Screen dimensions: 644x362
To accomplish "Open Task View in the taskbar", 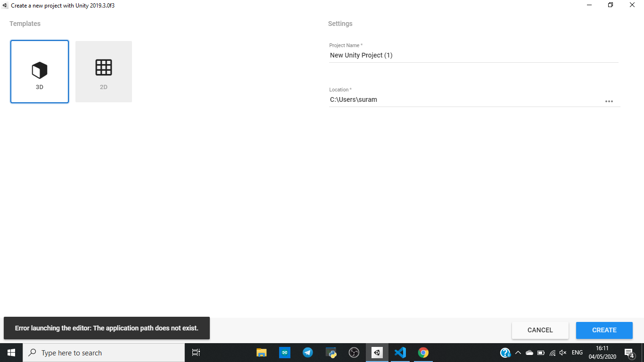I will [196, 353].
